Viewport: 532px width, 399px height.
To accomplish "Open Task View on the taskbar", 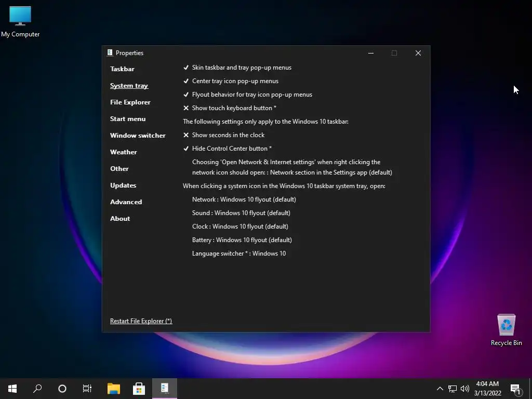I will tap(87, 389).
